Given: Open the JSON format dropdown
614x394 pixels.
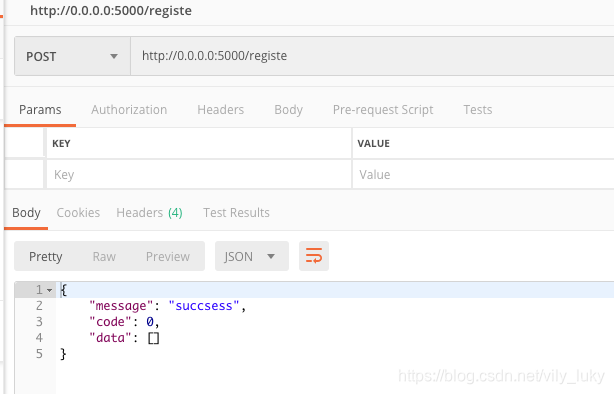Looking at the screenshot, I should pyautogui.click(x=251, y=257).
